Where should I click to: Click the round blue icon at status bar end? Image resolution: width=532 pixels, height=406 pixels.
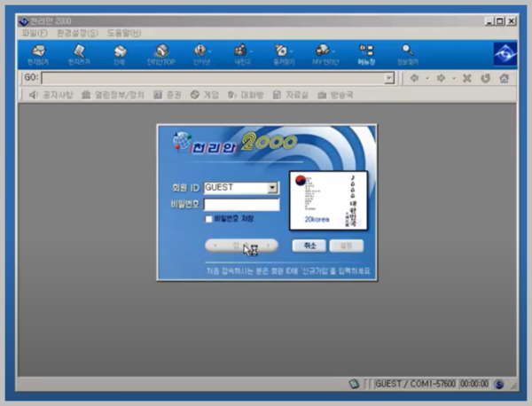pos(498,384)
